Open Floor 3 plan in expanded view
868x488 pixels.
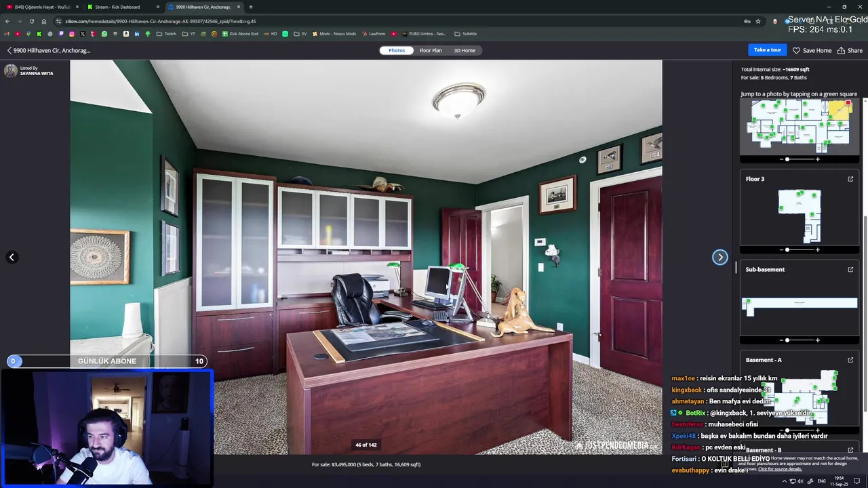[850, 179]
